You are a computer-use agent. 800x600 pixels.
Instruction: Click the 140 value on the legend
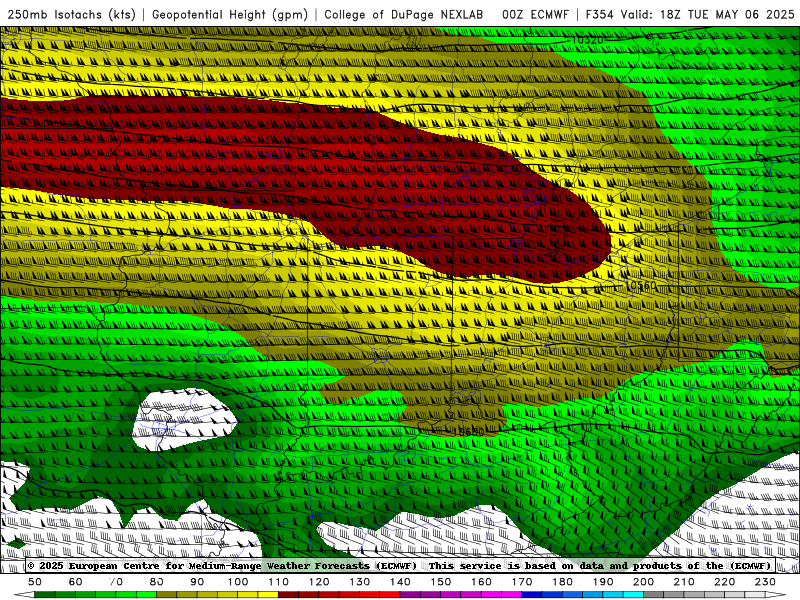[x=401, y=582]
